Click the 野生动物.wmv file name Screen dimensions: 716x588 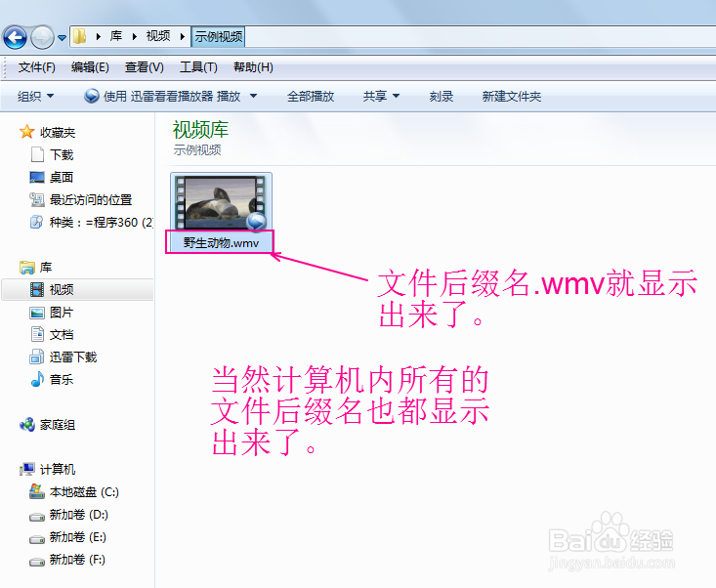point(221,242)
